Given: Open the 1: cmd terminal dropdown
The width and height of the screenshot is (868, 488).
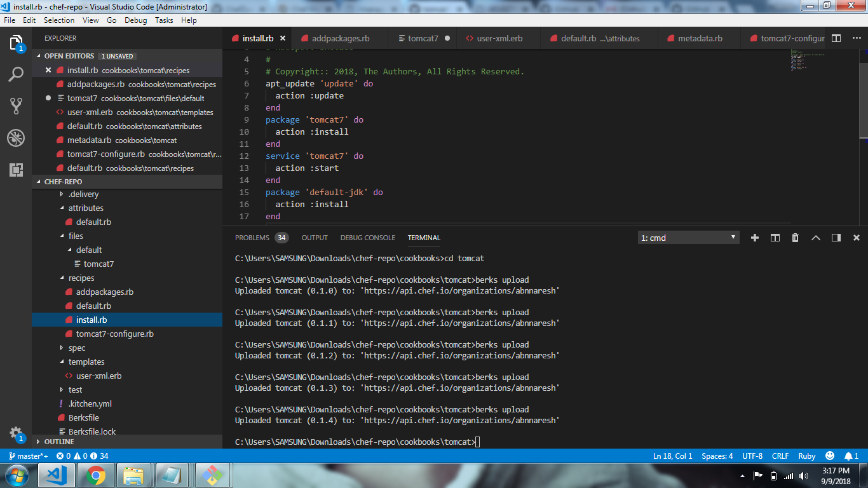Looking at the screenshot, I should (x=688, y=237).
